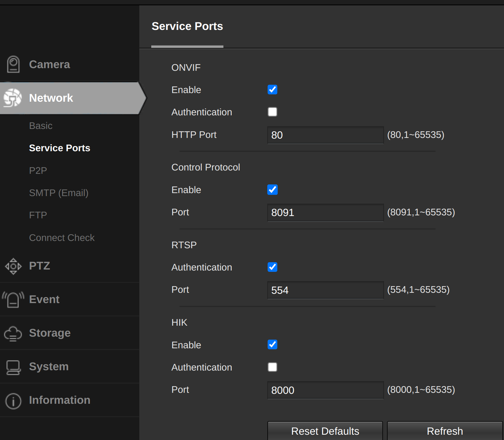Select the Service Ports tab header
Image resolution: width=504 pixels, height=440 pixels.
[x=187, y=26]
